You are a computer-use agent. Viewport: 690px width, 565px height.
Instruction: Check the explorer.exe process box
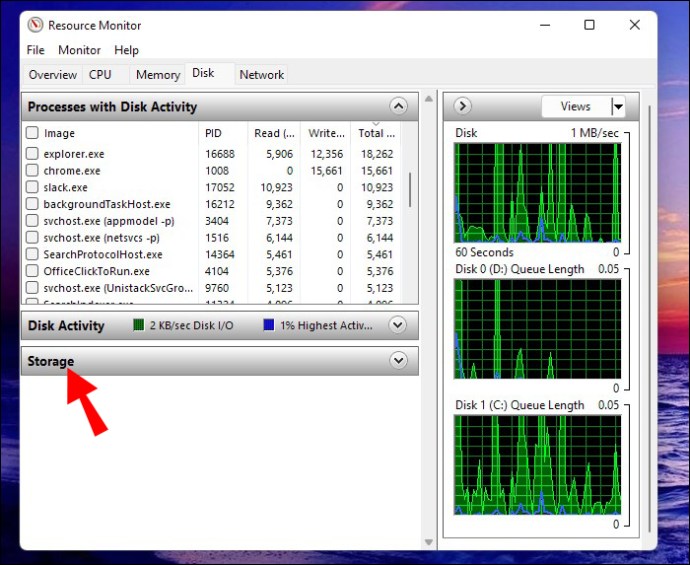click(x=32, y=154)
